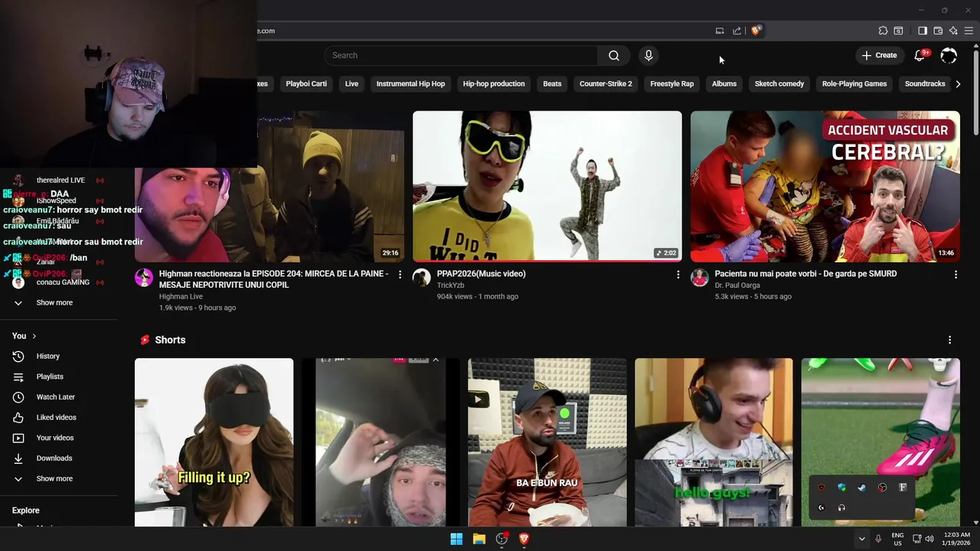Expand the You section chevron
Viewport: 980px width, 551px height.
[34, 336]
